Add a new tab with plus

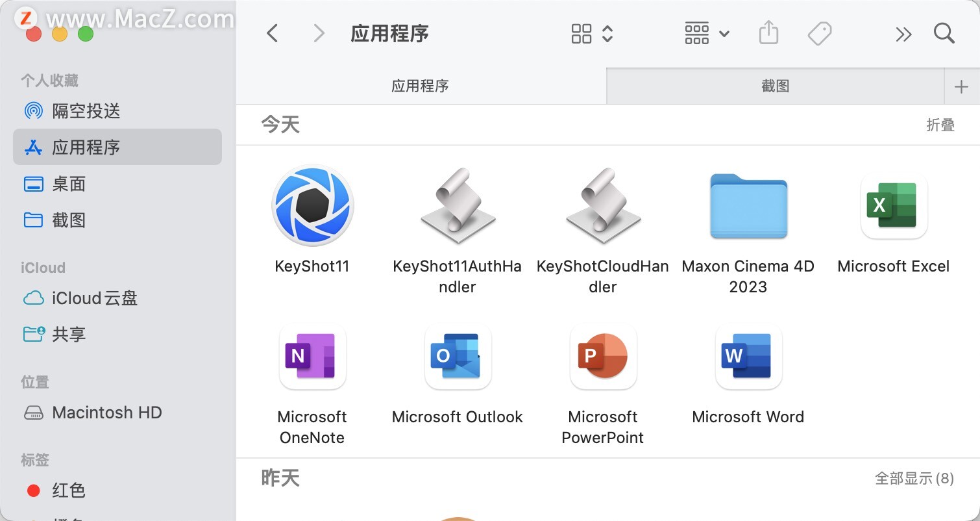[x=962, y=86]
